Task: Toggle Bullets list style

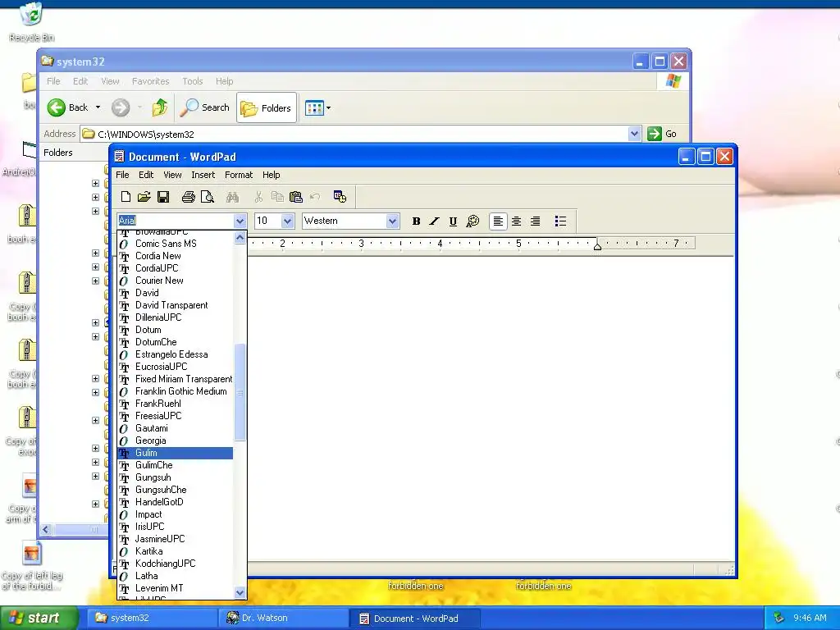Action: [x=560, y=221]
